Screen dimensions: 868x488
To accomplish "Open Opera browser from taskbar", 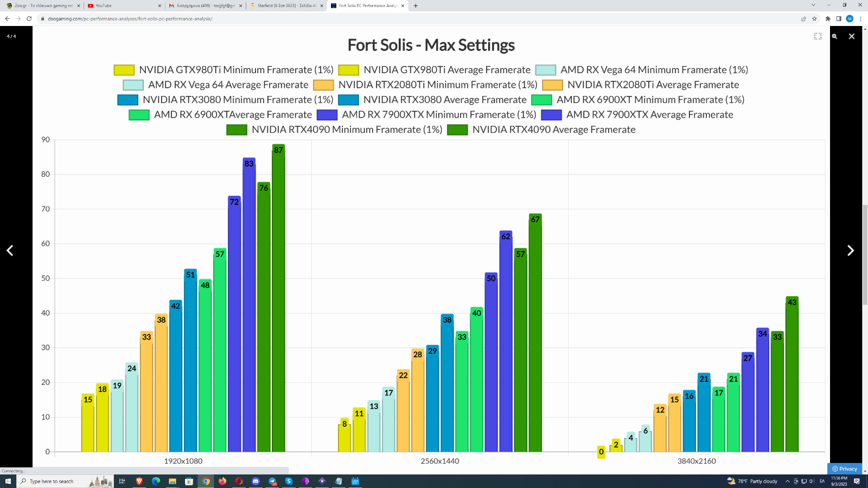I will point(239,481).
